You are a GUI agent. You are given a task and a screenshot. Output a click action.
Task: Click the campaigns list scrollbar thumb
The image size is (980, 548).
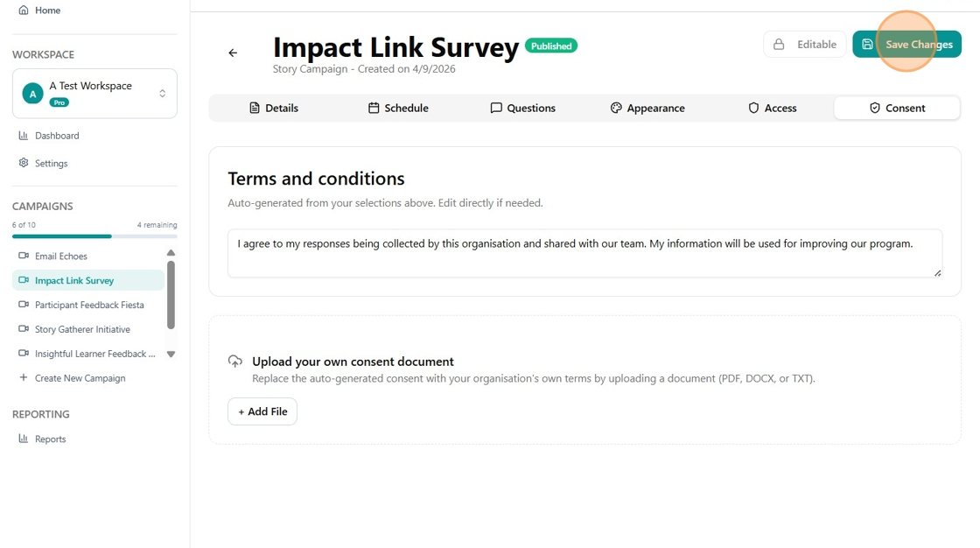point(171,295)
